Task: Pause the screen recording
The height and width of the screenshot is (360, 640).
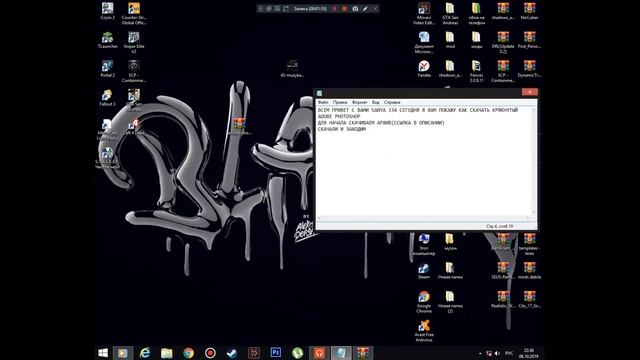Action: pyautogui.click(x=335, y=9)
